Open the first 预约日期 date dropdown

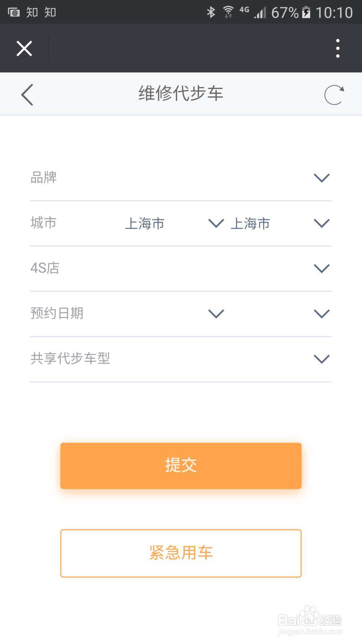pyautogui.click(x=216, y=314)
